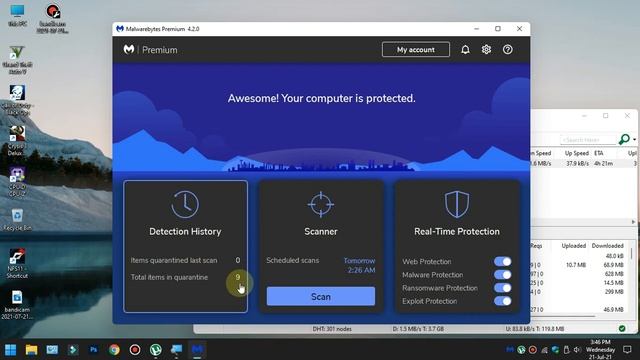
Task: Toggle Web Protection switch
Action: coord(502,262)
